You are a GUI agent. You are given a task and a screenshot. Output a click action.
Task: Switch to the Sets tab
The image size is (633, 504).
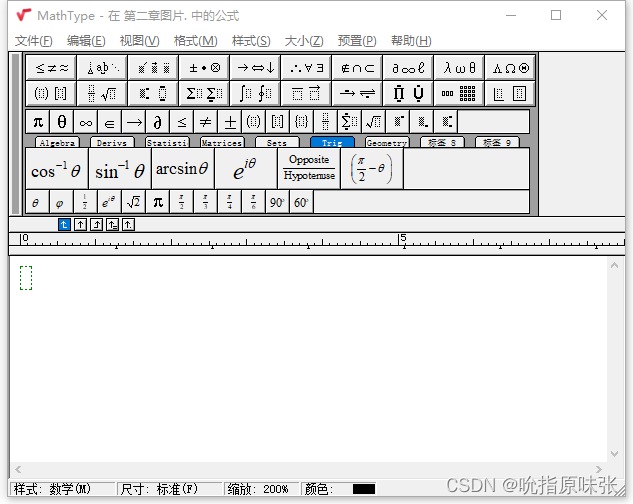(277, 143)
